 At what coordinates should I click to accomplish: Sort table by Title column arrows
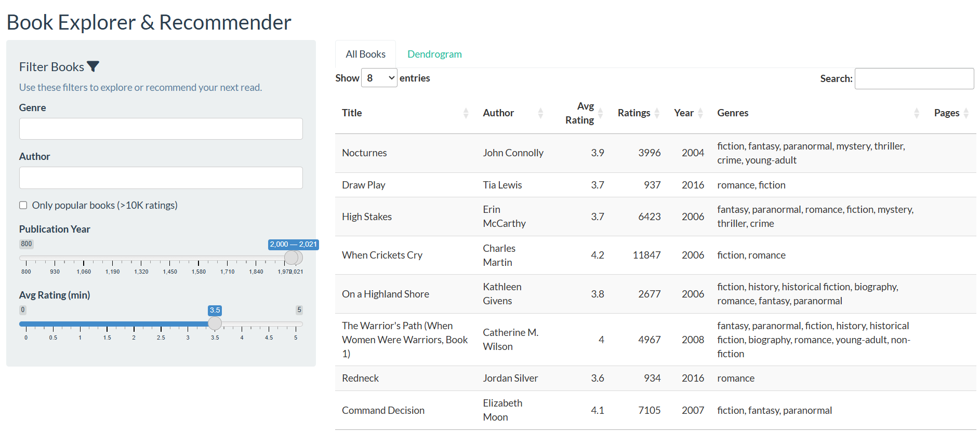click(466, 113)
